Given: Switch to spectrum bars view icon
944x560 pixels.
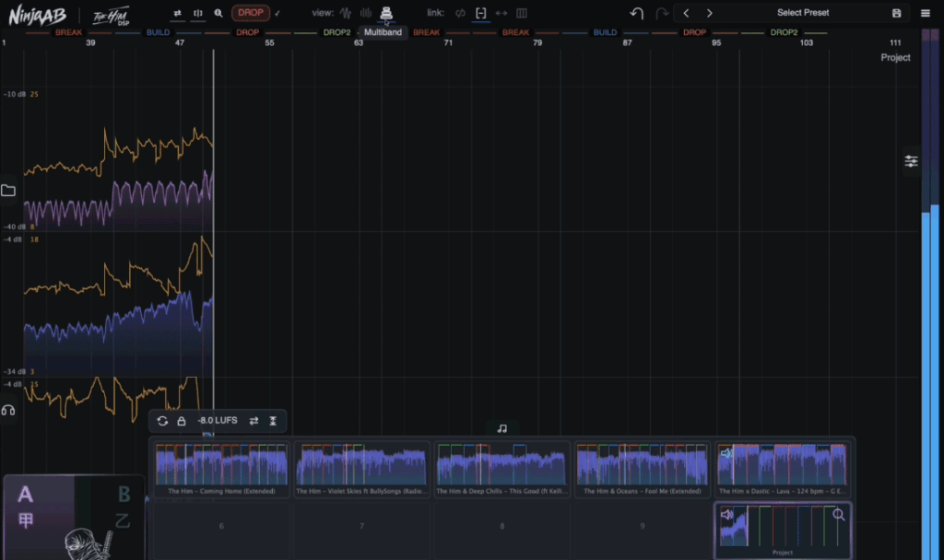Looking at the screenshot, I should point(365,13).
